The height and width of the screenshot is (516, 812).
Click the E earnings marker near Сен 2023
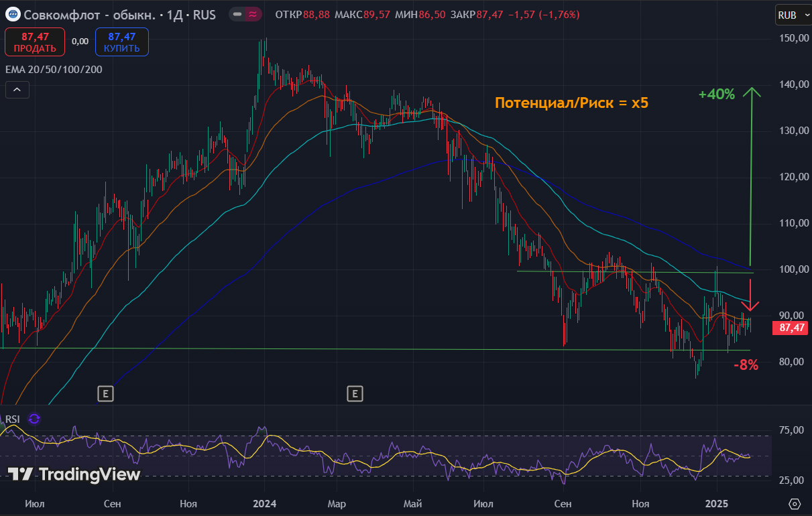pos(105,393)
